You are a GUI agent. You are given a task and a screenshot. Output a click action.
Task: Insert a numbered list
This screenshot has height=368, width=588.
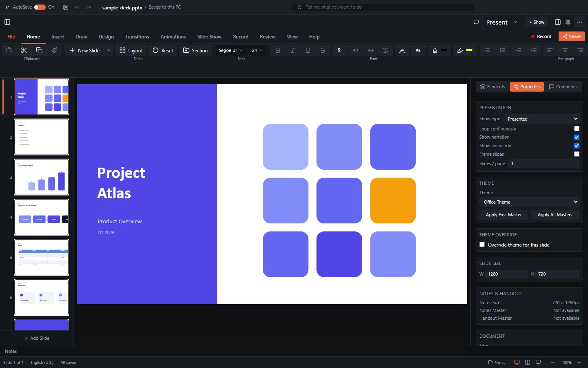[502, 50]
